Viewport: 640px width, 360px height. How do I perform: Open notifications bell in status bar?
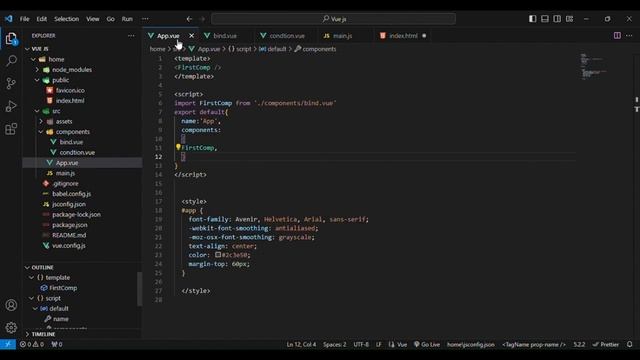tap(629, 344)
